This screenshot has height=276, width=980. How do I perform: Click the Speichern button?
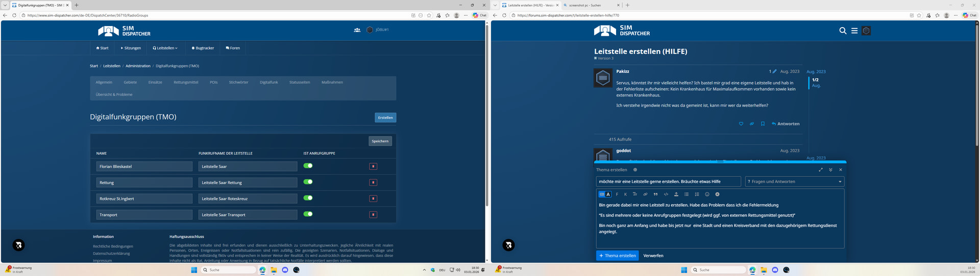(x=380, y=141)
